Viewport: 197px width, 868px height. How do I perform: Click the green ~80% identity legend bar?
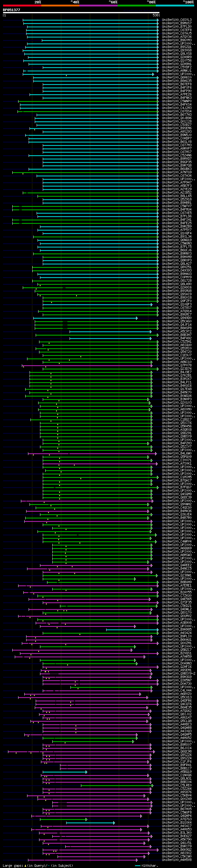click(x=137, y=6)
